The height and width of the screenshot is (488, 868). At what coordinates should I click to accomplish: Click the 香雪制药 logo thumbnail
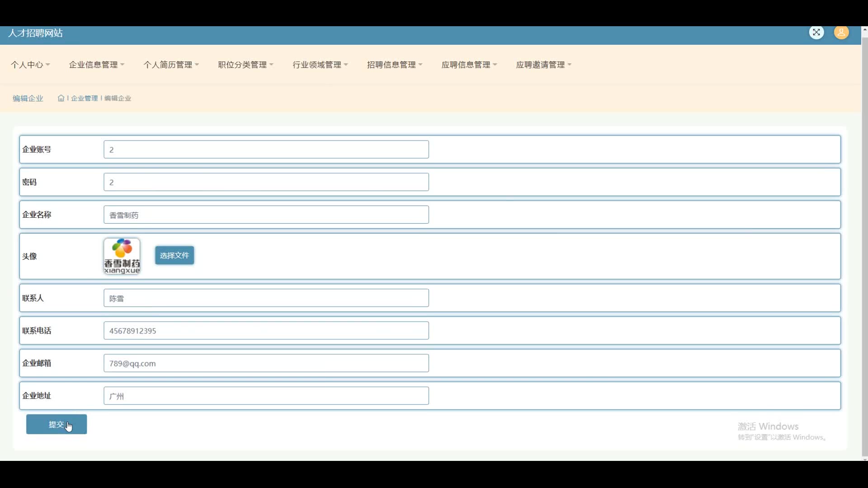(x=122, y=256)
